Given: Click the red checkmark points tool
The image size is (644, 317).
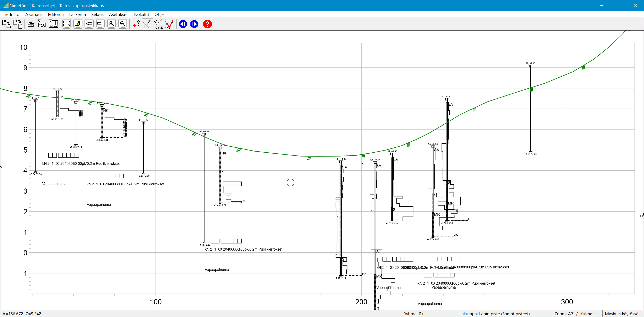Looking at the screenshot, I should (169, 24).
